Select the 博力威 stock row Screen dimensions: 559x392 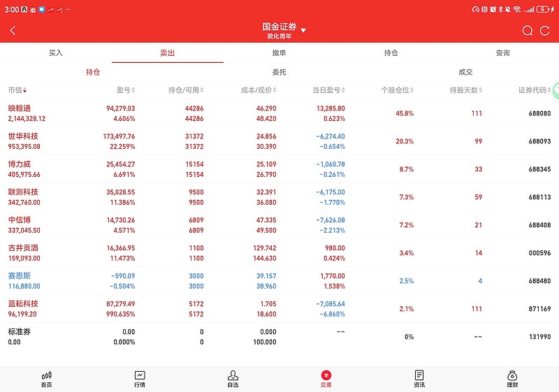(279, 169)
